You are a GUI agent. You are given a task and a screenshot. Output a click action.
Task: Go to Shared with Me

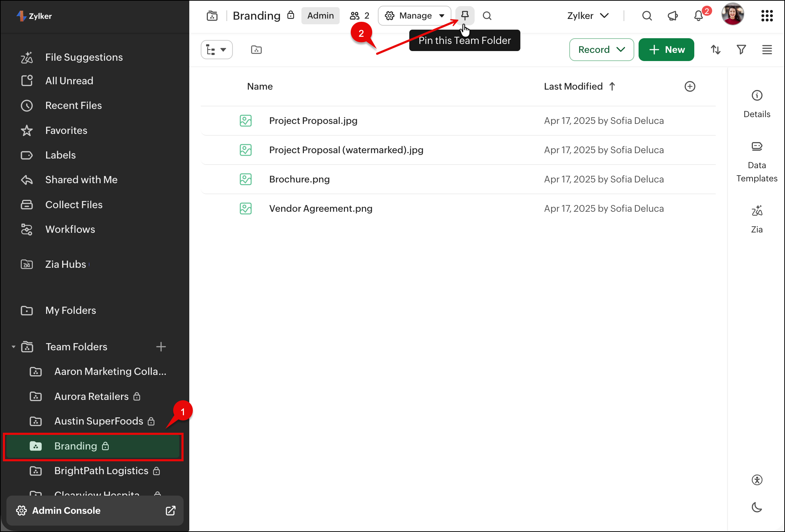tap(81, 180)
